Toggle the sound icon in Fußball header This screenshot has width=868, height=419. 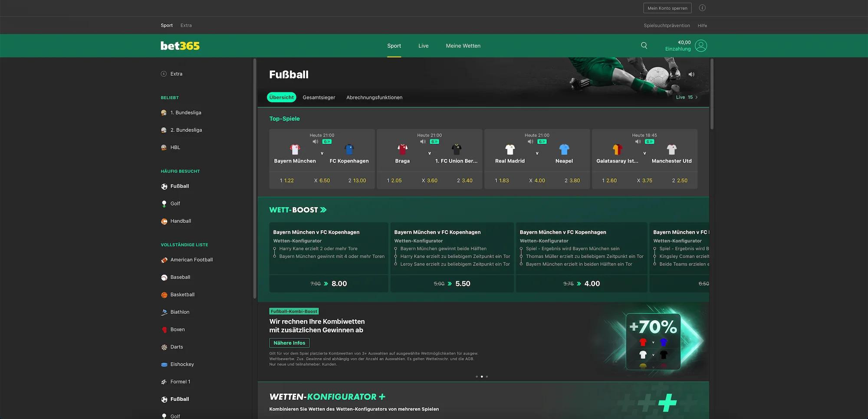691,75
